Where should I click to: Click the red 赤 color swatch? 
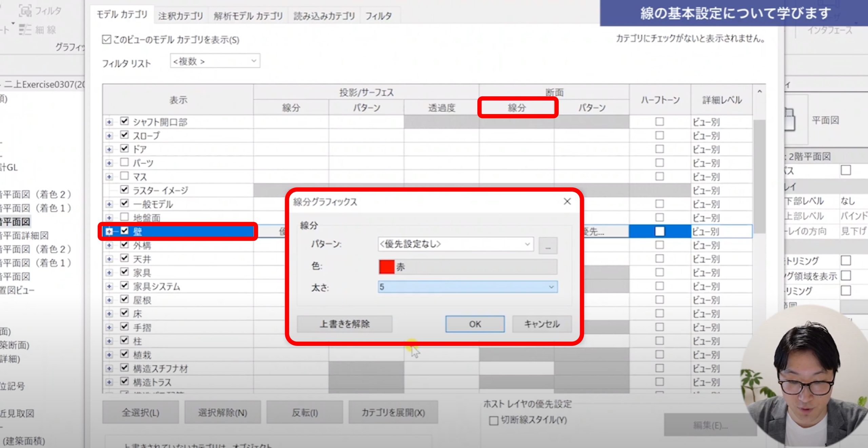(x=387, y=267)
